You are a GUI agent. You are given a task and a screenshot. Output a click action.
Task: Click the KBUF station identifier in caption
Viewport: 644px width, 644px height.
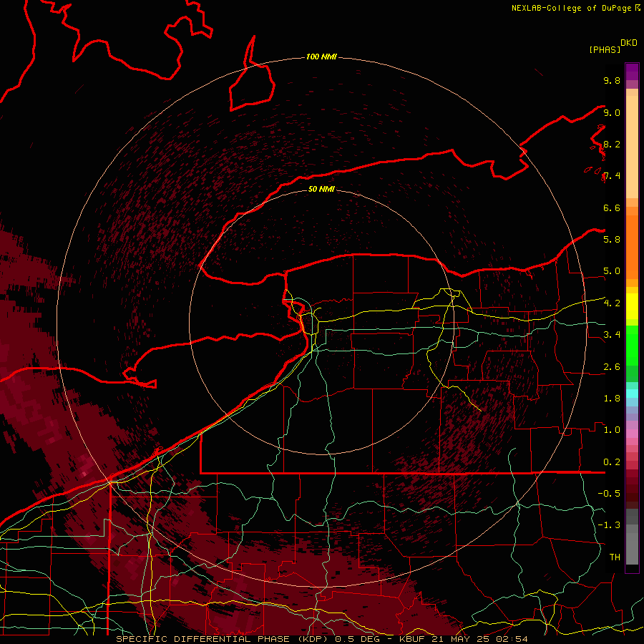tap(414, 639)
